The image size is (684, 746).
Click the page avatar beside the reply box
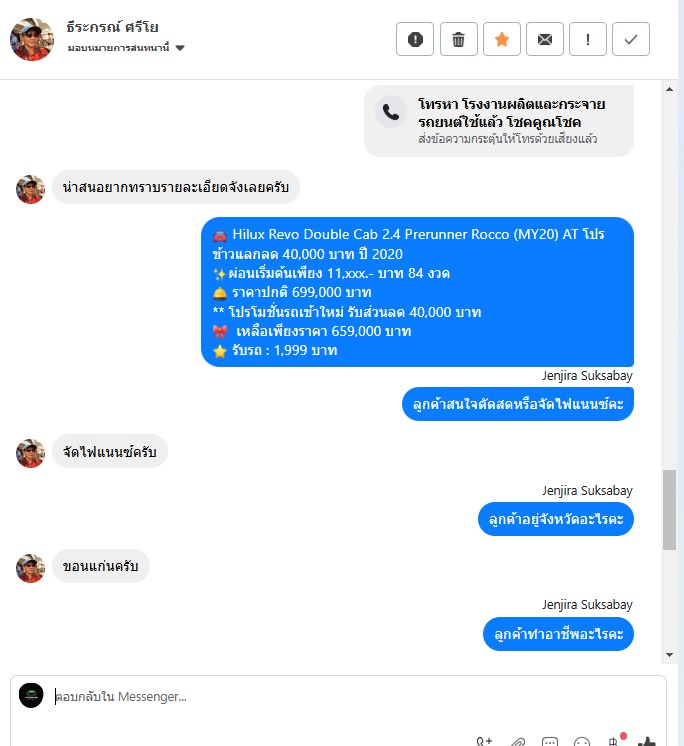click(x=31, y=696)
